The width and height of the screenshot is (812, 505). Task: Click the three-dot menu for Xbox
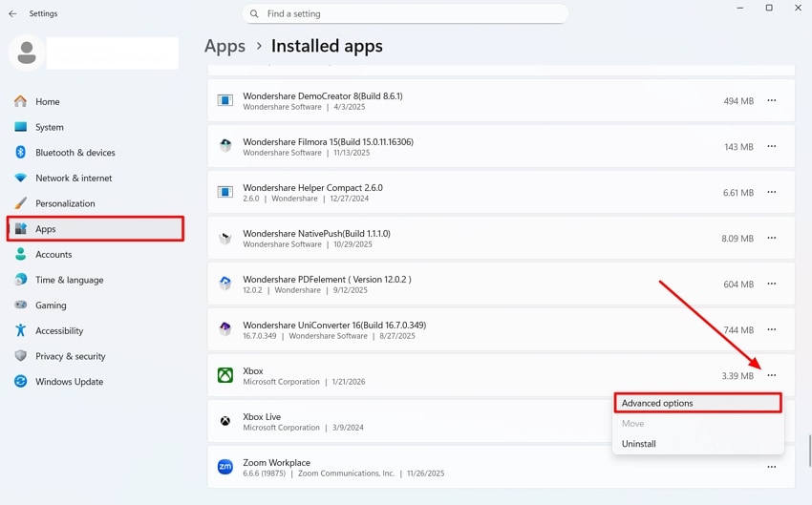[x=772, y=375]
